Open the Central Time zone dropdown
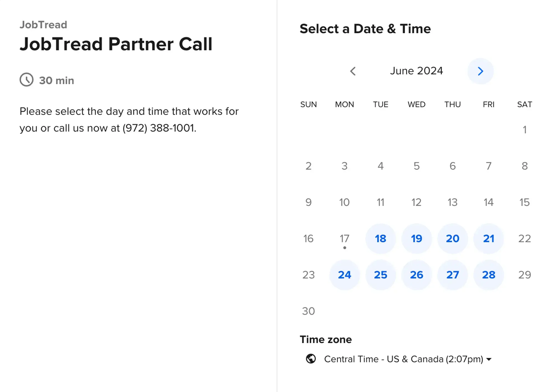This screenshot has width=554, height=392. (x=403, y=359)
